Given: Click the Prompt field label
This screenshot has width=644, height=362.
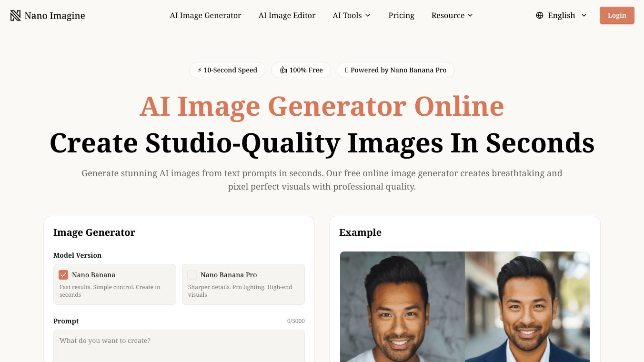Looking at the screenshot, I should click(66, 321).
